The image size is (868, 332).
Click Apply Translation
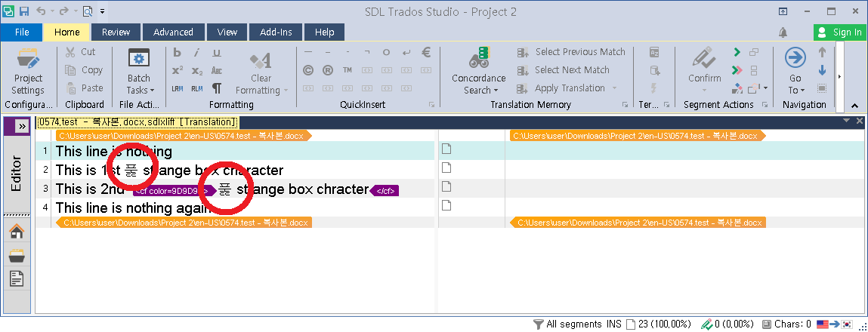click(x=561, y=88)
